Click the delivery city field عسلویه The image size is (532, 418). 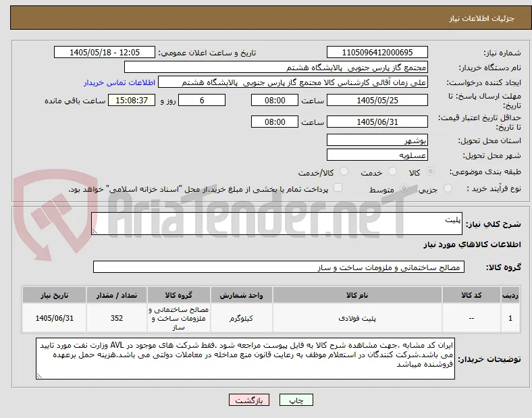pos(377,155)
